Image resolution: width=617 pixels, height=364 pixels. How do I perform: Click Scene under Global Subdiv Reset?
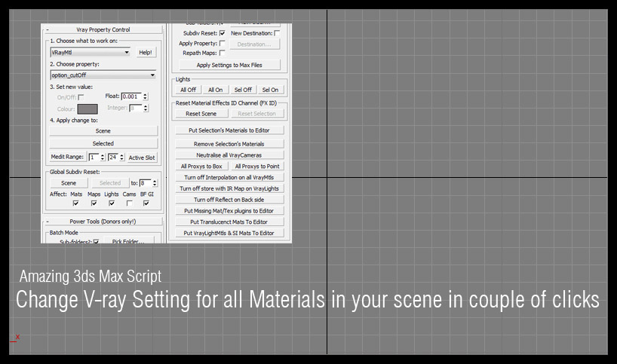[x=69, y=183]
